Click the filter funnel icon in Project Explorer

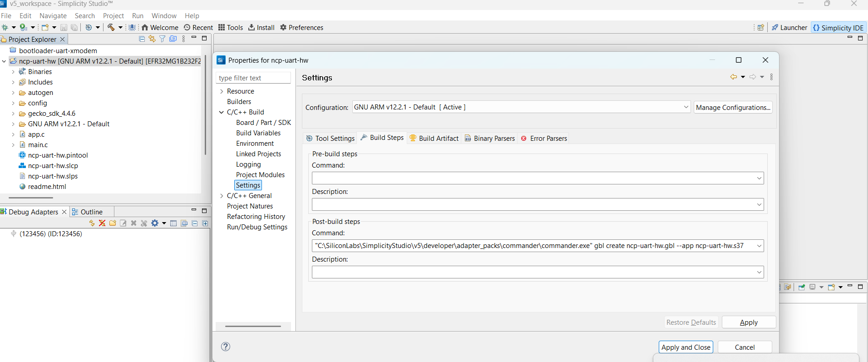pyautogui.click(x=162, y=39)
